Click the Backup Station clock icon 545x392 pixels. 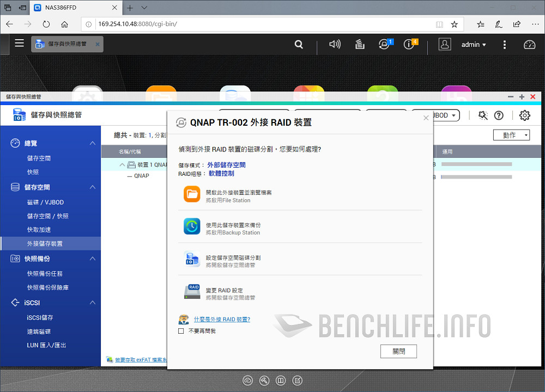pyautogui.click(x=192, y=226)
